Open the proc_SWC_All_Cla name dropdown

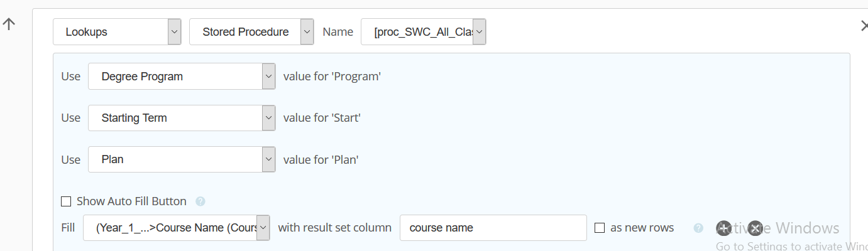point(423,32)
